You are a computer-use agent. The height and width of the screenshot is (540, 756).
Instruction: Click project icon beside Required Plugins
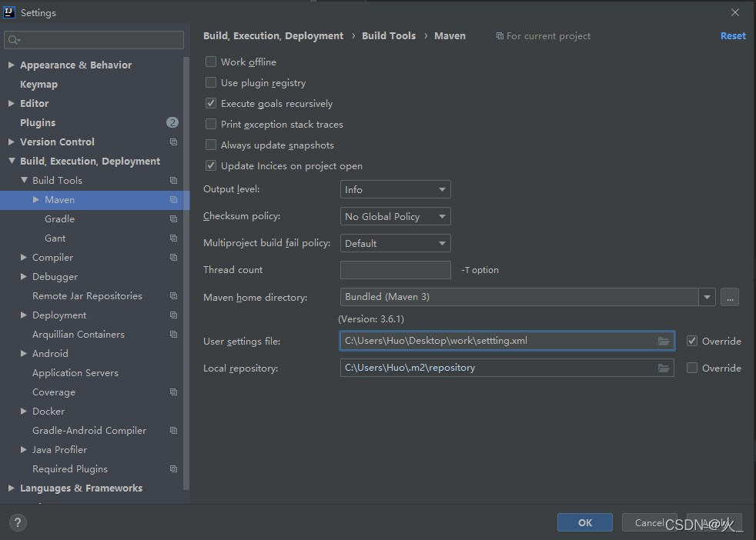[x=173, y=469]
